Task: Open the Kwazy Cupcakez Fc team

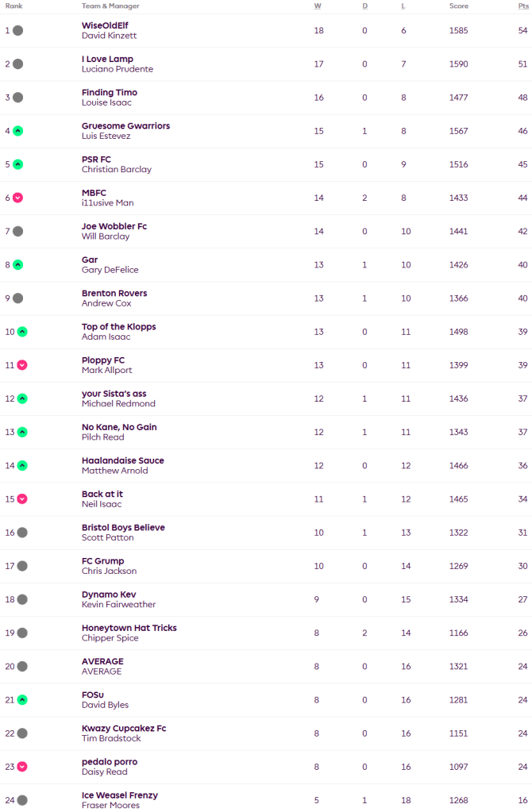Action: 124,729
